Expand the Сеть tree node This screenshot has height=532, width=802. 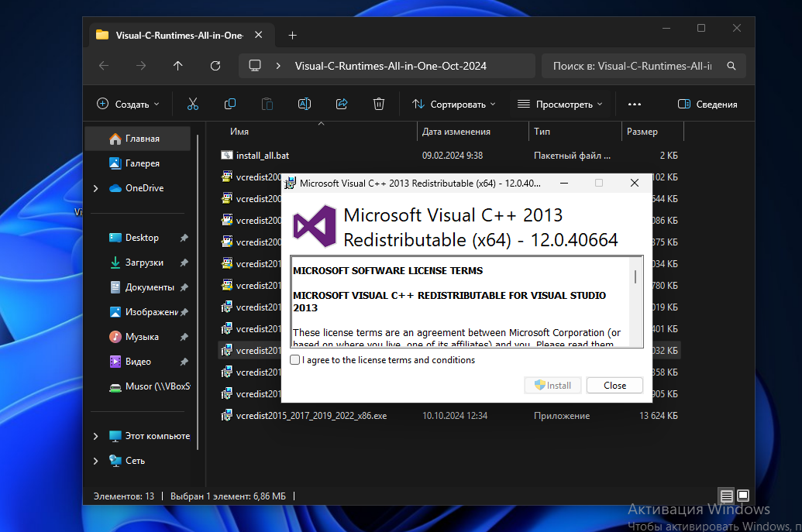[95, 461]
